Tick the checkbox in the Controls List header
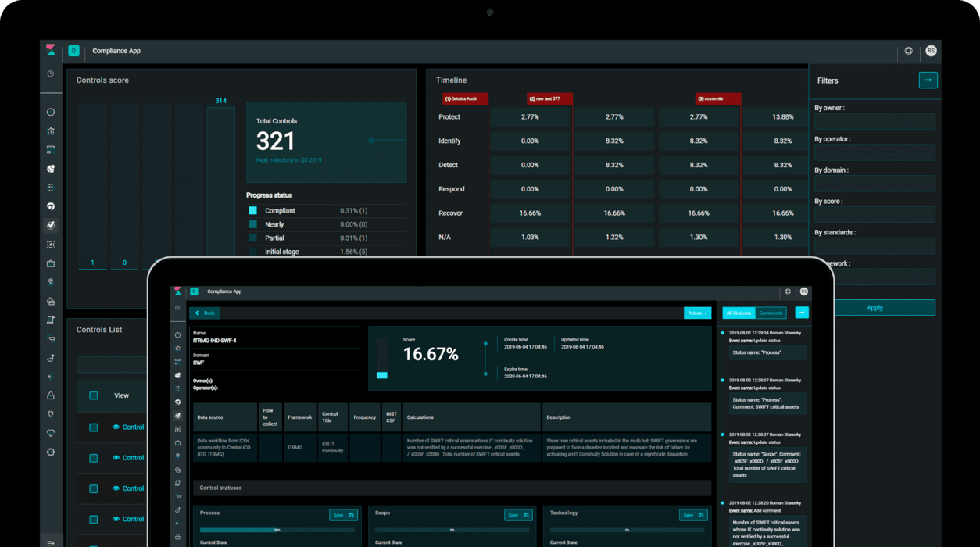Screen dimensions: 980x547 pyautogui.click(x=94, y=395)
